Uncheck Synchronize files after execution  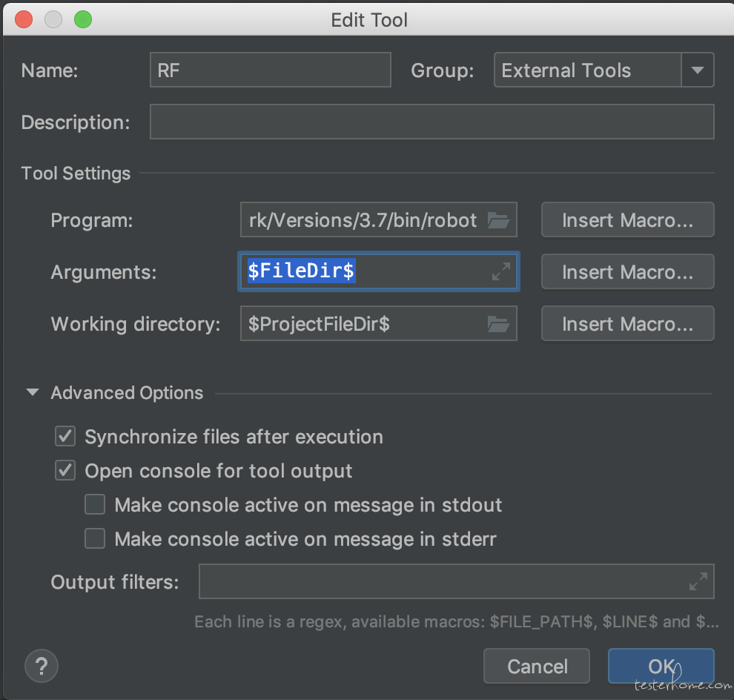[x=65, y=437]
